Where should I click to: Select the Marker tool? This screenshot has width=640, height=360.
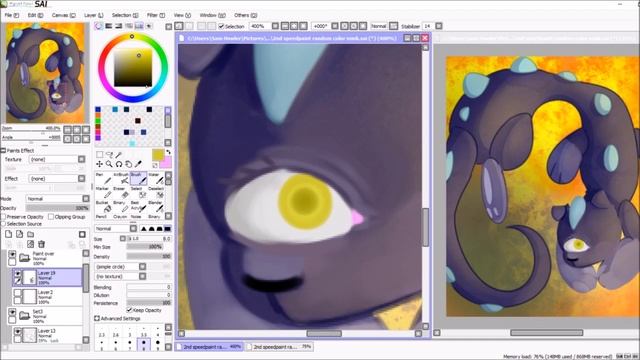click(x=103, y=192)
